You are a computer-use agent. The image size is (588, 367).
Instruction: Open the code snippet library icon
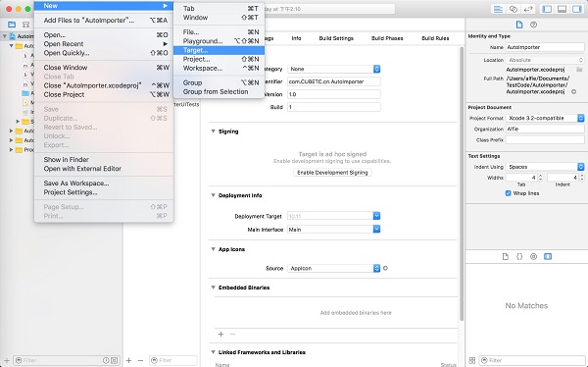coord(519,256)
